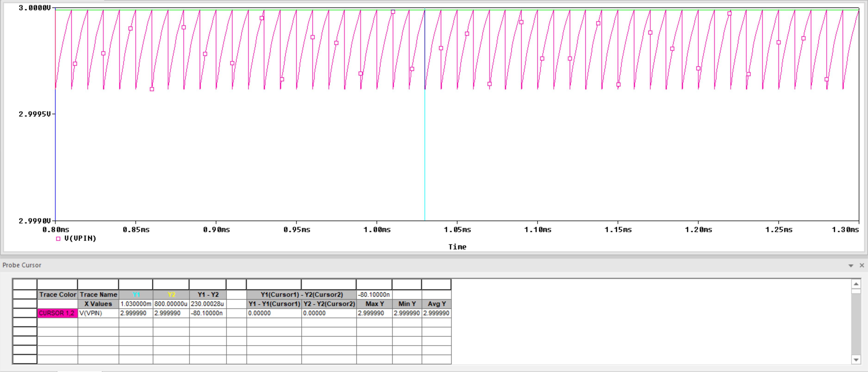Click the Probe Cursor panel title

[22, 265]
